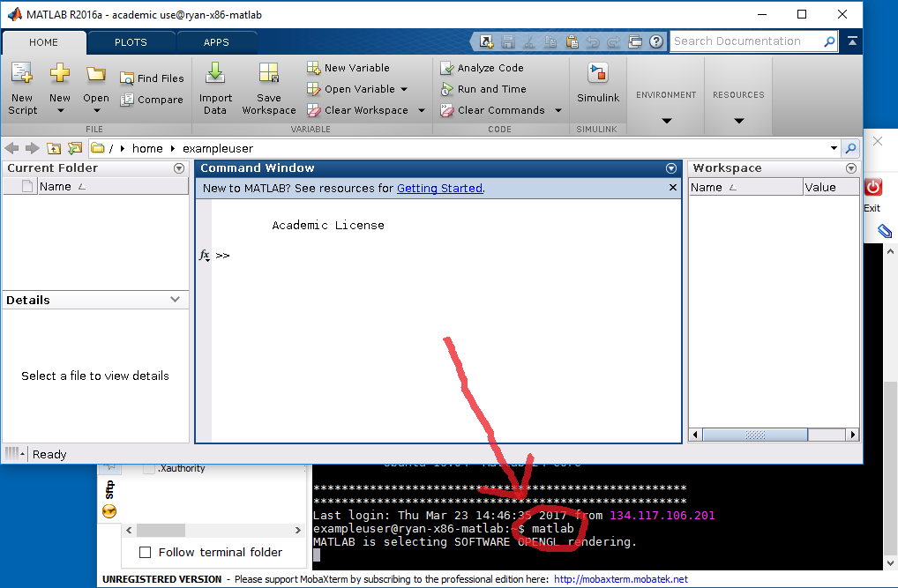This screenshot has height=588, width=898.
Task: Expand the New dropdown arrow
Action: point(60,110)
